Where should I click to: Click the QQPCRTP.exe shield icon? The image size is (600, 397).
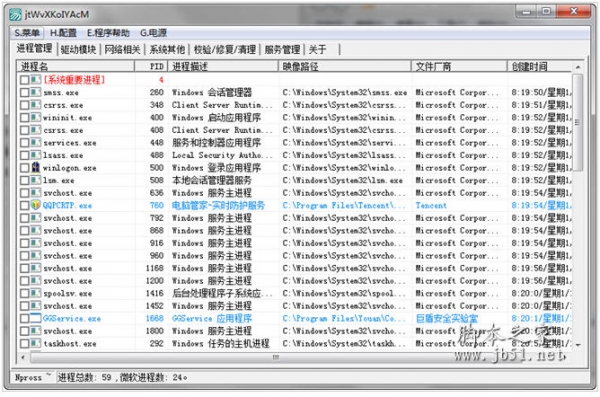click(x=36, y=205)
